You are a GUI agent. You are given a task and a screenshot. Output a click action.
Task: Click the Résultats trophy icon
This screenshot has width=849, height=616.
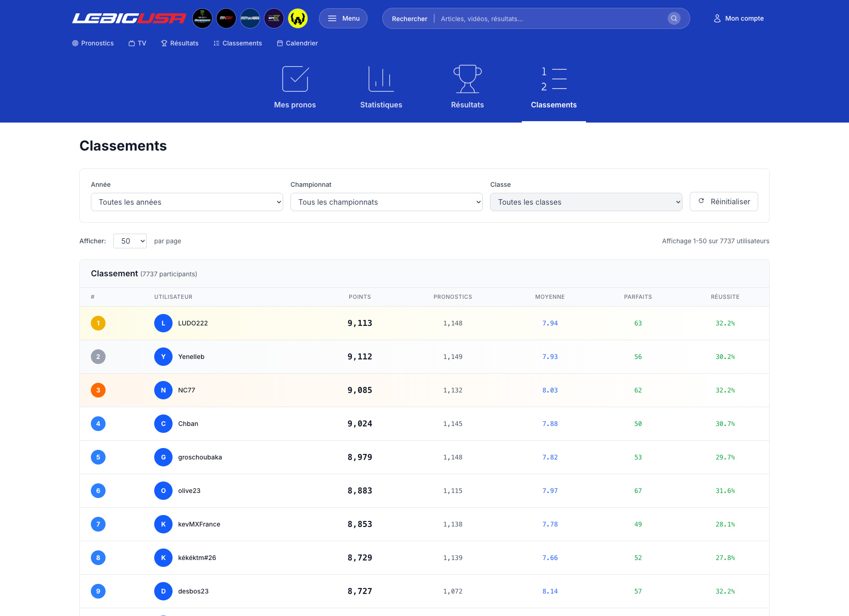[x=467, y=79]
